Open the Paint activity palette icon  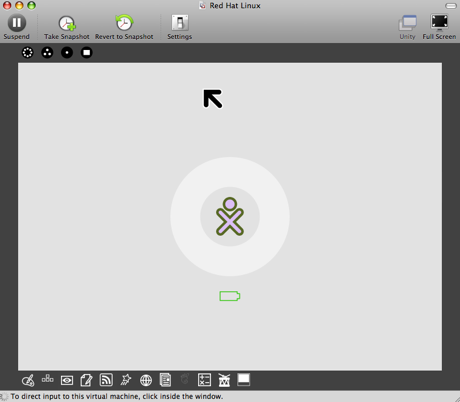click(x=28, y=380)
